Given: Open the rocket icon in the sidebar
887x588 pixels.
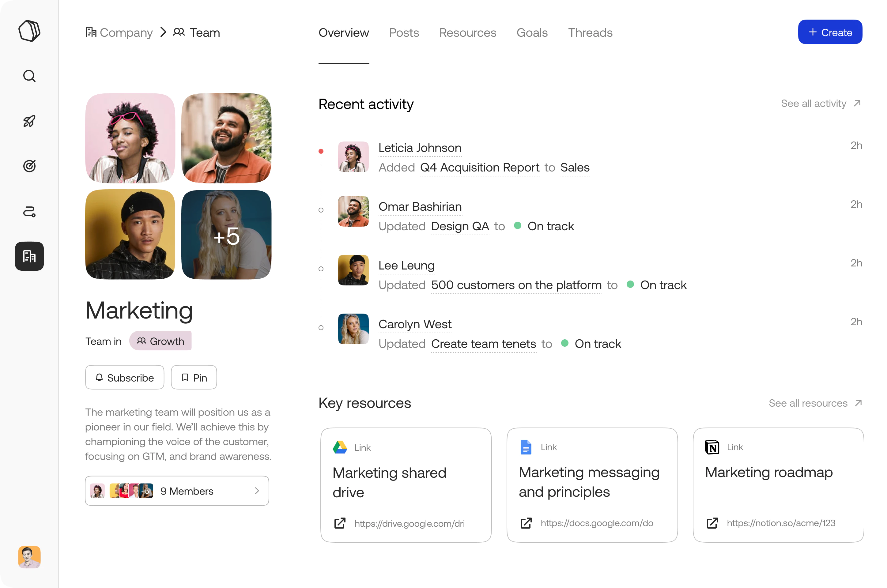Looking at the screenshot, I should [29, 121].
